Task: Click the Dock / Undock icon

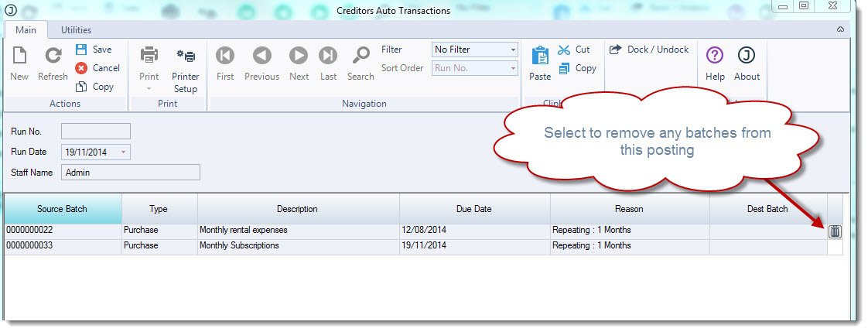Action: coord(616,50)
